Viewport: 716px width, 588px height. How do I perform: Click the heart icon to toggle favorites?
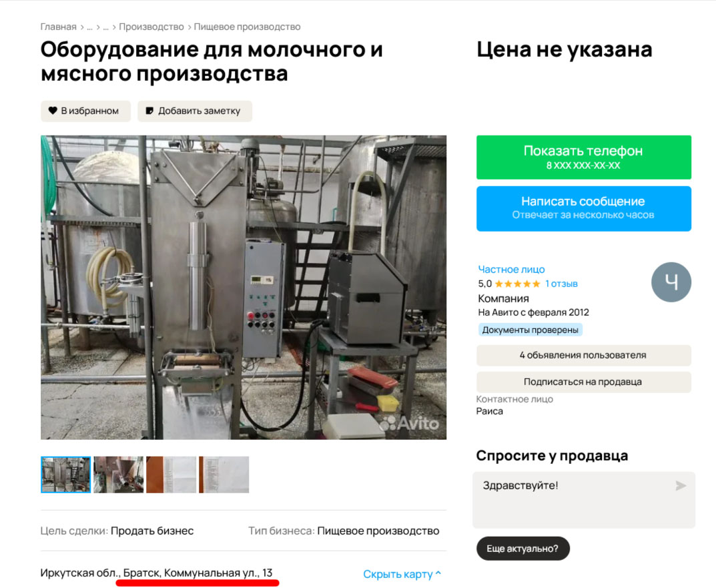[x=53, y=111]
